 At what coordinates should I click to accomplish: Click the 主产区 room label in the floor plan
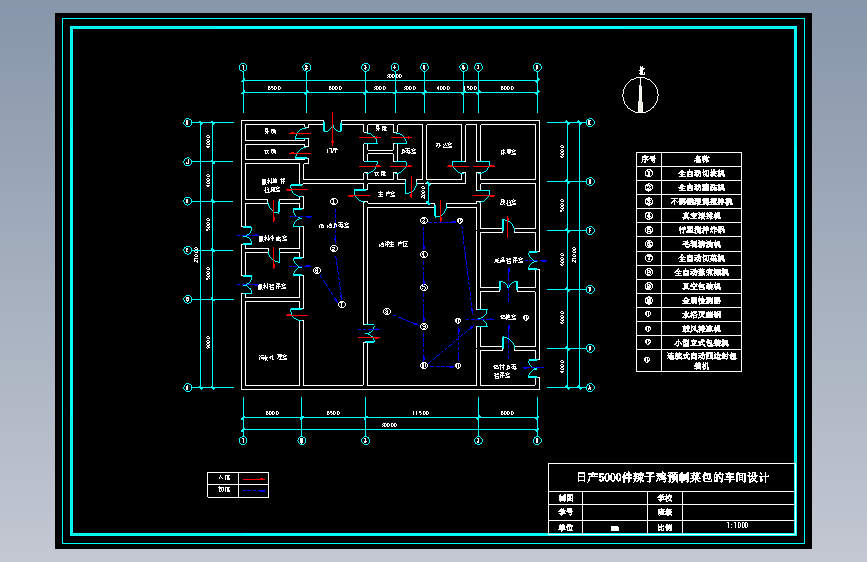point(386,194)
